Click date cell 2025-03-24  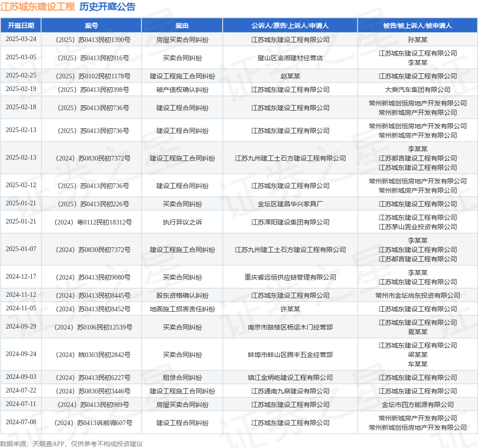[x=21, y=39]
